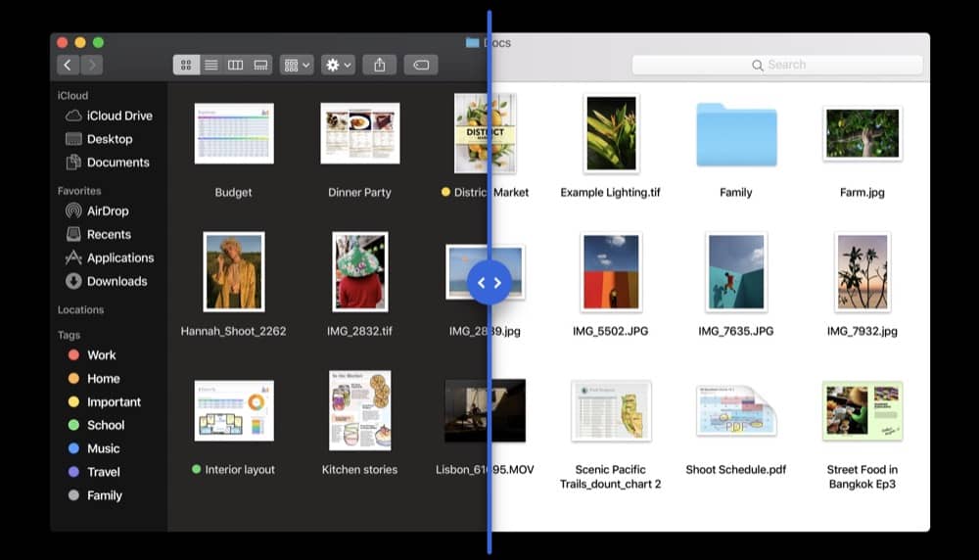Open Recents in sidebar
Image resolution: width=979 pixels, height=560 pixels.
[99, 234]
